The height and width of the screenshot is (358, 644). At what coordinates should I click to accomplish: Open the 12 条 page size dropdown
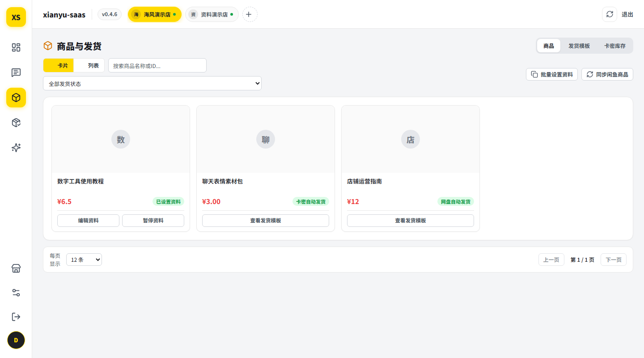pos(84,260)
